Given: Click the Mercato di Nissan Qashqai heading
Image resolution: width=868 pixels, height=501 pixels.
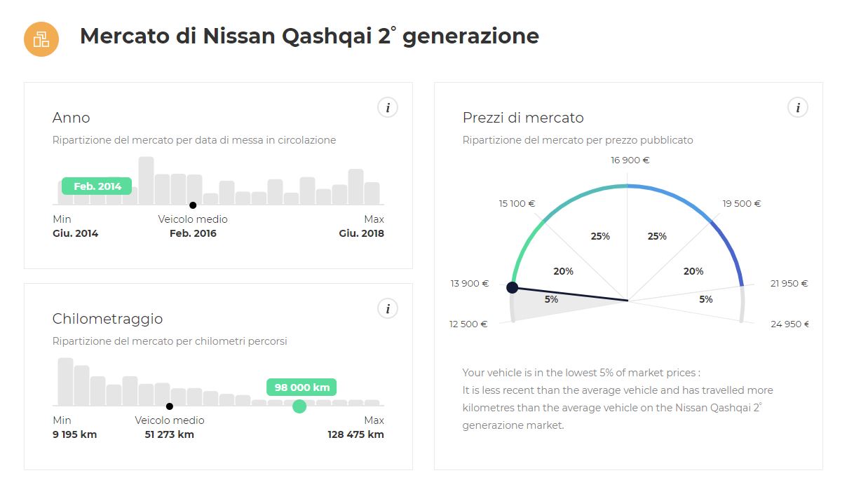Looking at the screenshot, I should (x=309, y=36).
